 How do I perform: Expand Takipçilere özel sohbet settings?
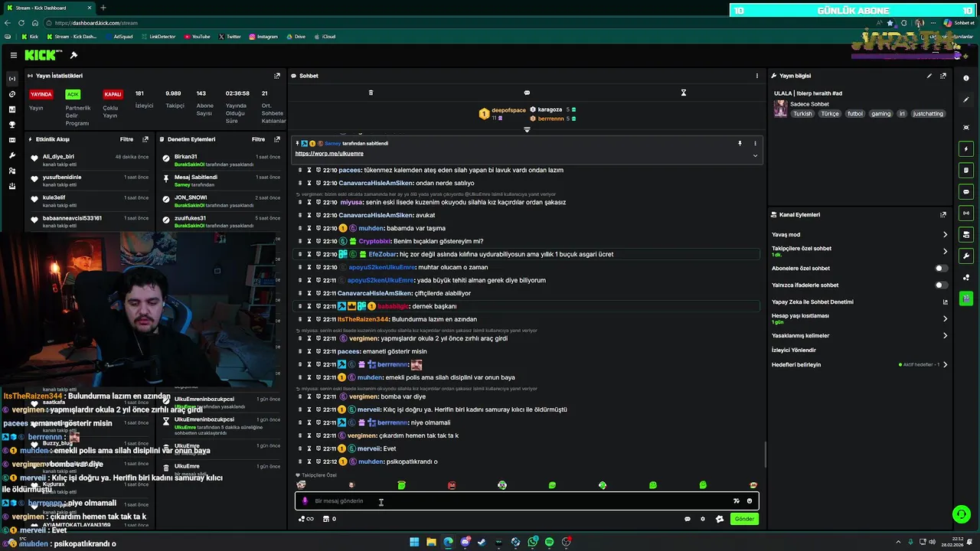point(945,251)
